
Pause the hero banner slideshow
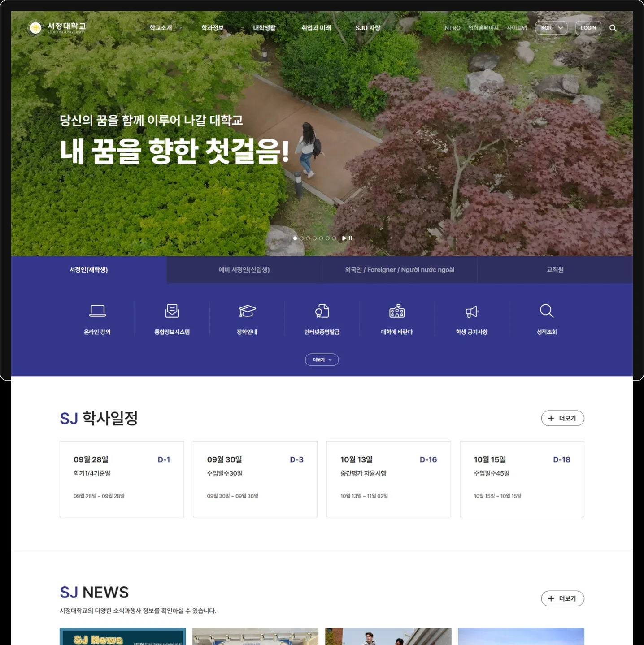pyautogui.click(x=351, y=238)
